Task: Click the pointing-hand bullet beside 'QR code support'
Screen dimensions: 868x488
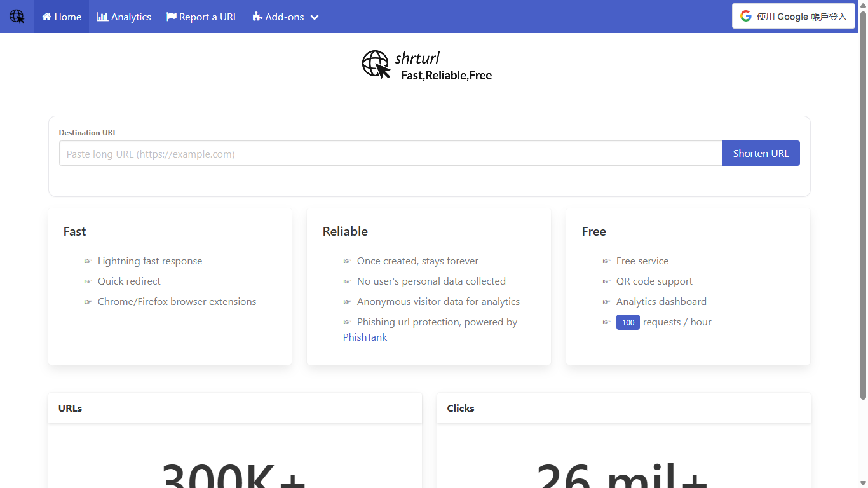Action: pyautogui.click(x=607, y=281)
